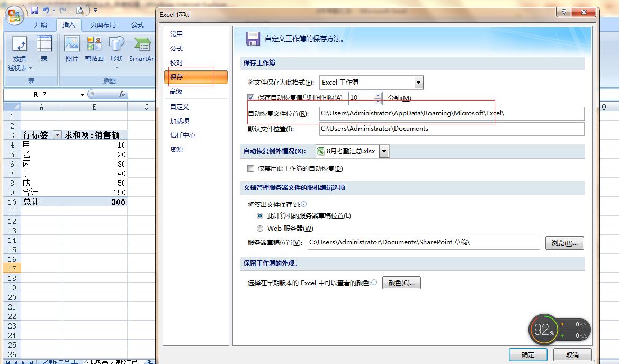
Task: Select 公式 category in Excel options
Action: click(x=176, y=49)
